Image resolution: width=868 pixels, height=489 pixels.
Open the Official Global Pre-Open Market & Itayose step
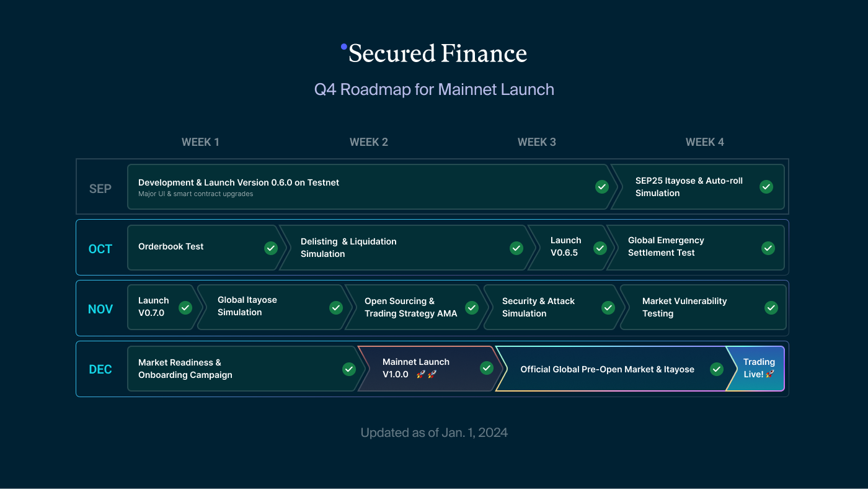607,369
